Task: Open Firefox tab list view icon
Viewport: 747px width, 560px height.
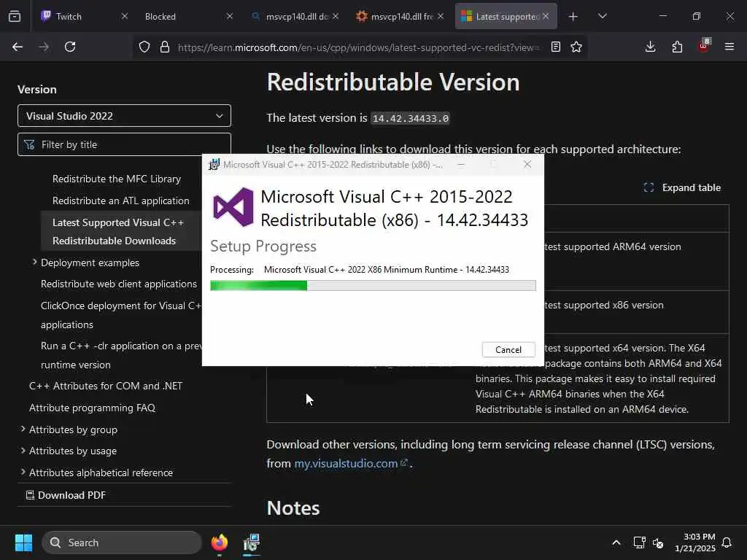Action: 15,17
